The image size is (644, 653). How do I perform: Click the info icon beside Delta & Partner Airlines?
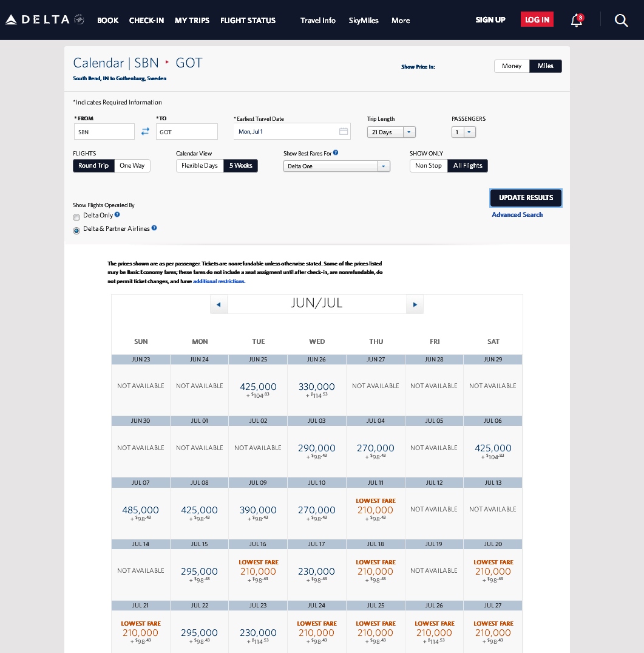tap(154, 228)
